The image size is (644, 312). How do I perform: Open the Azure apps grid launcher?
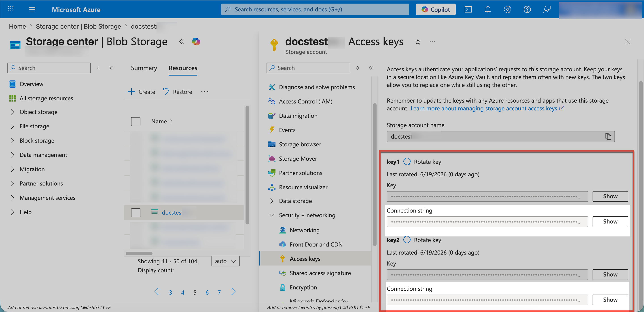tap(11, 9)
